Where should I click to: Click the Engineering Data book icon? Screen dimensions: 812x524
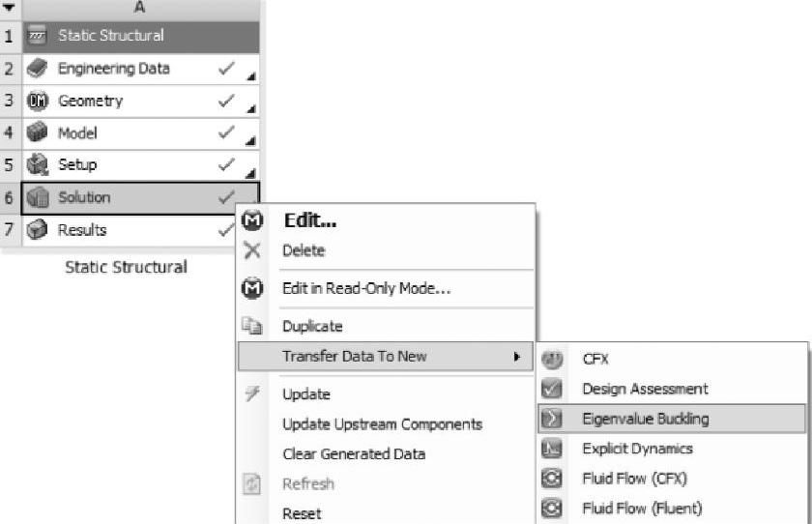(x=38, y=69)
